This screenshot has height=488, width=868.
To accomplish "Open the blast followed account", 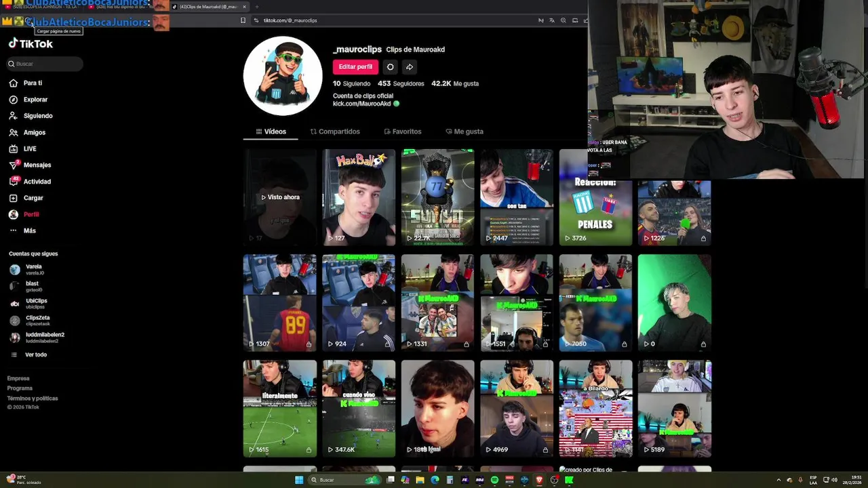I will [x=26, y=286].
